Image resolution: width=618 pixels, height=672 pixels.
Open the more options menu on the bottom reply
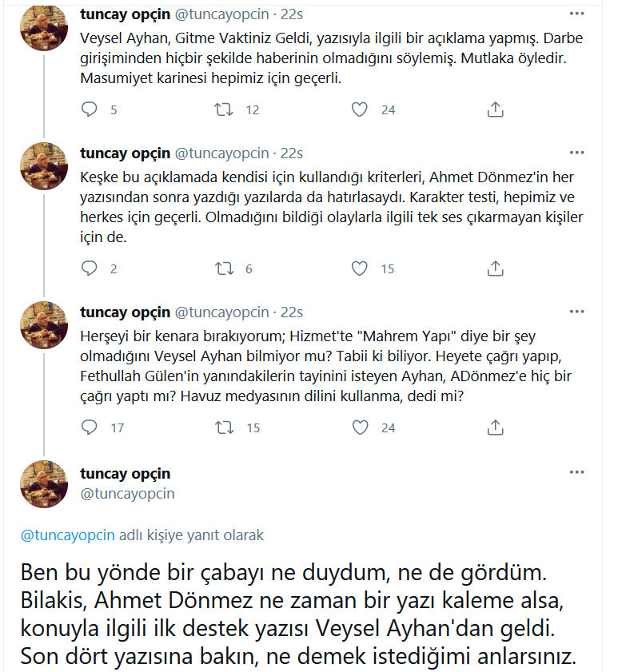(577, 471)
